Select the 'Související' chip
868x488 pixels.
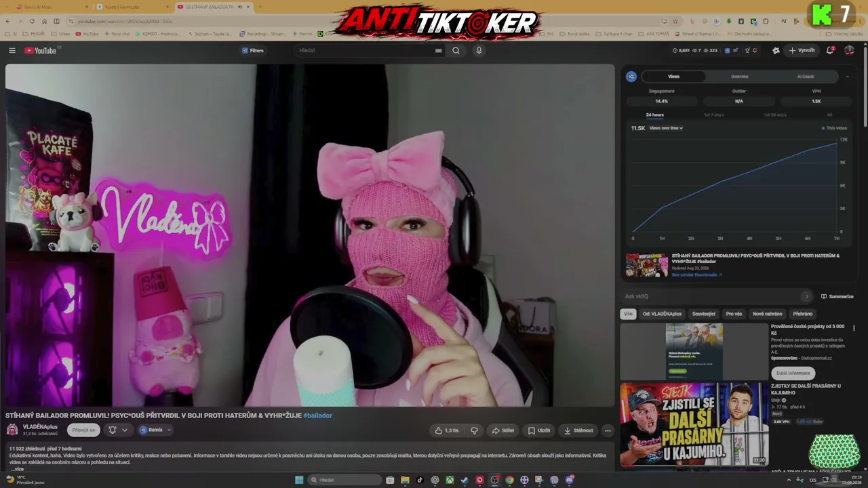tap(703, 314)
